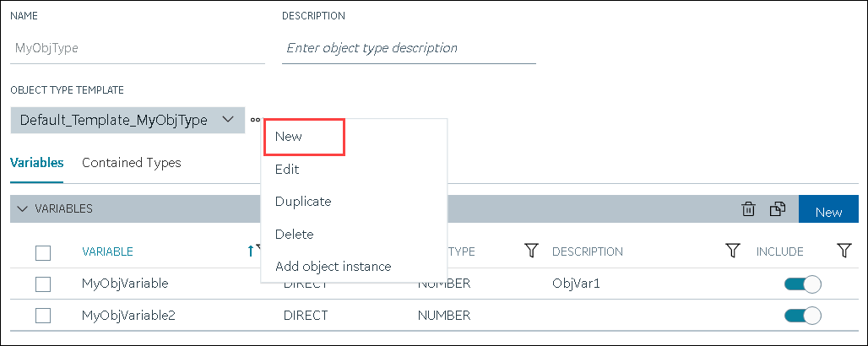This screenshot has width=868, height=346.
Task: Click the trash delete icon in Variables header
Action: coord(748,209)
